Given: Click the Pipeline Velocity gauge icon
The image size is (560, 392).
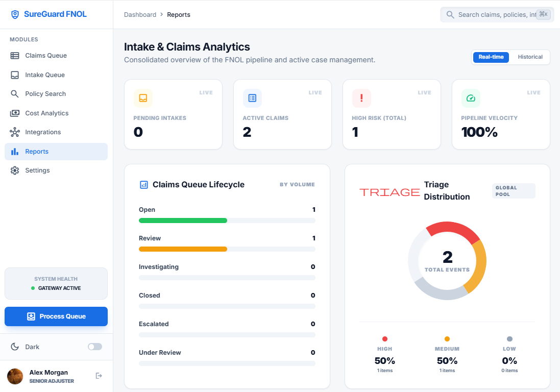Looking at the screenshot, I should point(471,98).
